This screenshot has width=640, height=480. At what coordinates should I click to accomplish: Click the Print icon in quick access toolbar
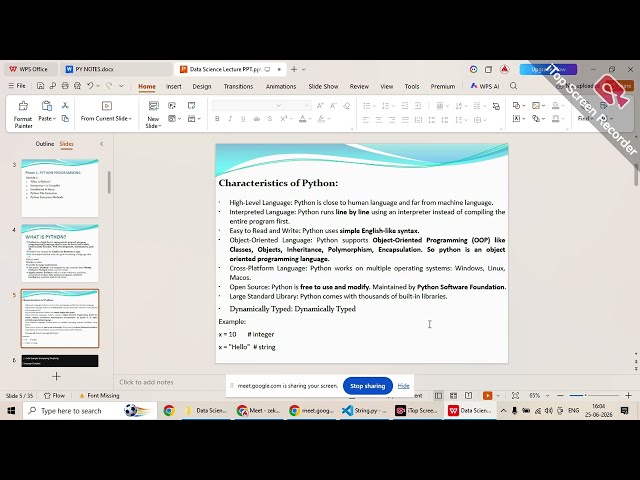(x=65, y=86)
